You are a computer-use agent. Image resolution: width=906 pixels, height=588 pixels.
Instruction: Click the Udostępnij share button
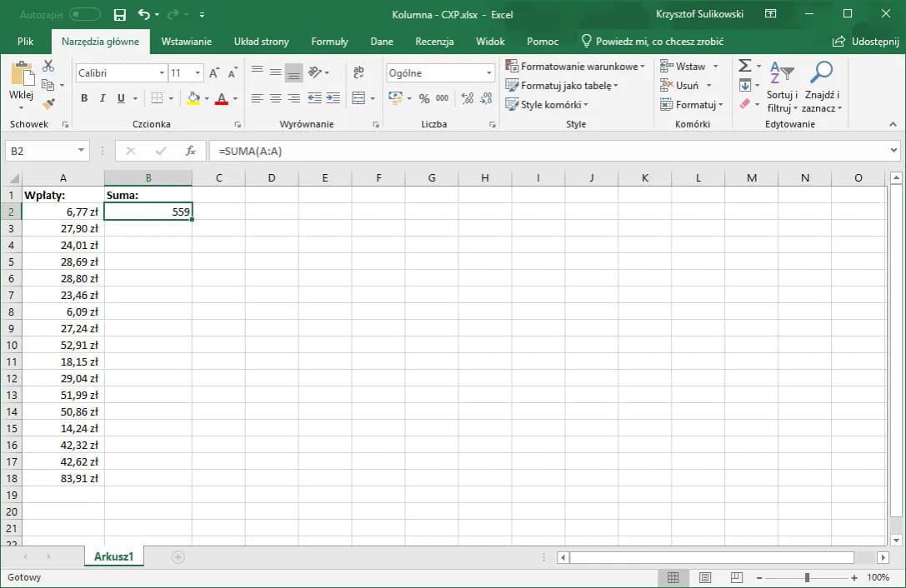coord(865,42)
